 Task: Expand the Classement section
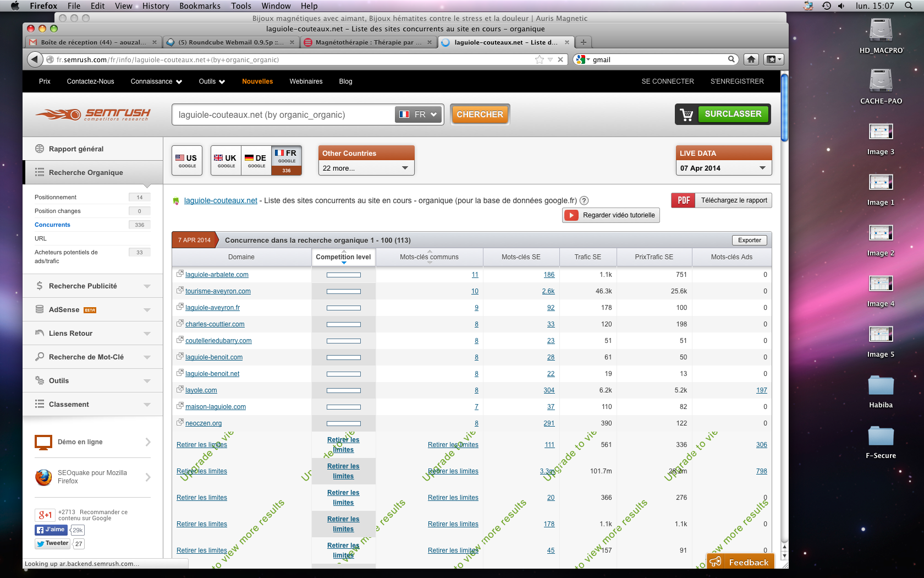pyautogui.click(x=92, y=405)
